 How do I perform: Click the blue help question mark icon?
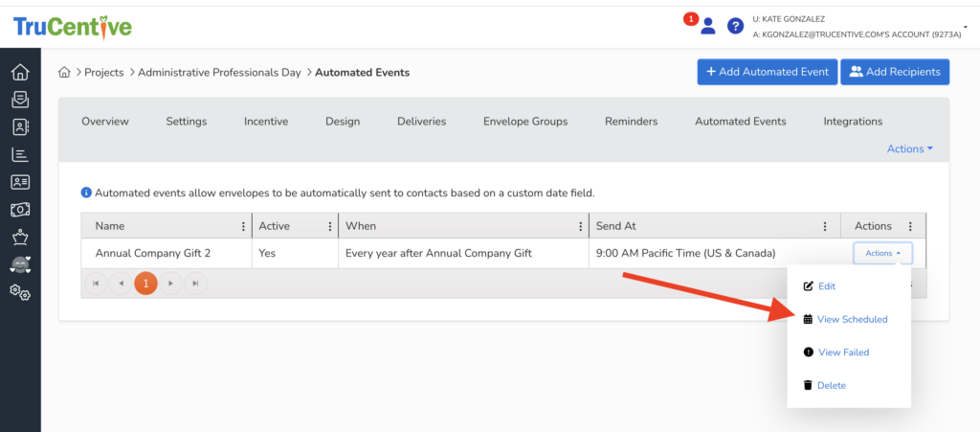coord(735,26)
